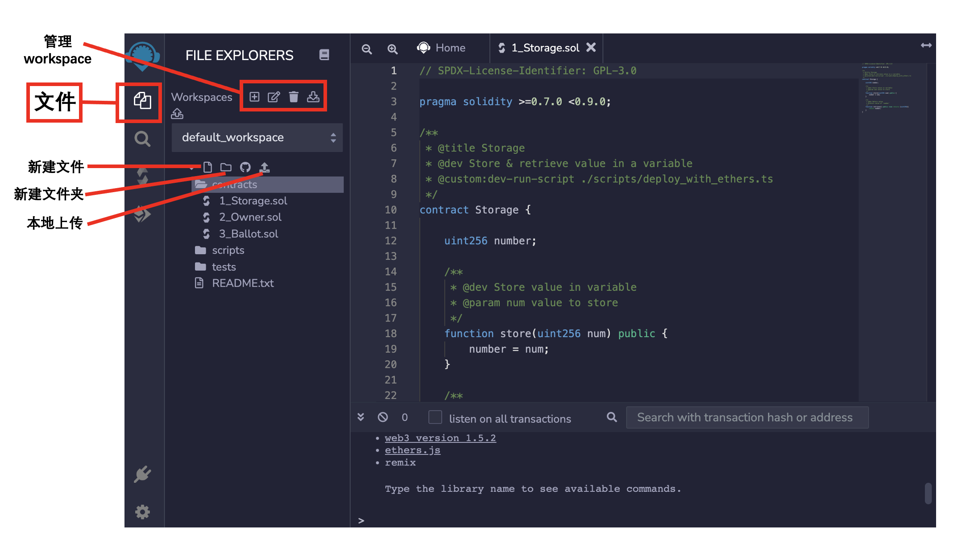Click the terminal command prompt
970x560 pixels.
(x=361, y=520)
